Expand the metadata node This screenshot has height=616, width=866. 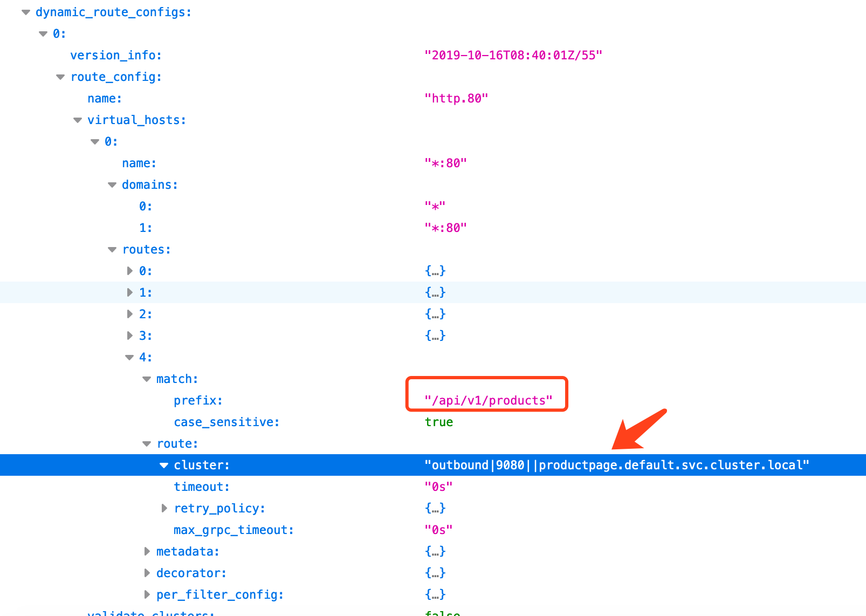147,551
